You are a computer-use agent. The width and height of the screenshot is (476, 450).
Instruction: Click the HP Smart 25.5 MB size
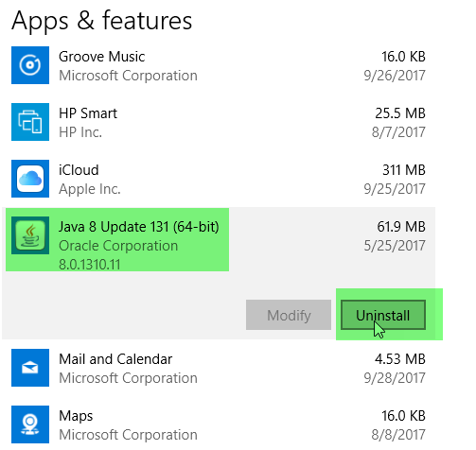400,113
